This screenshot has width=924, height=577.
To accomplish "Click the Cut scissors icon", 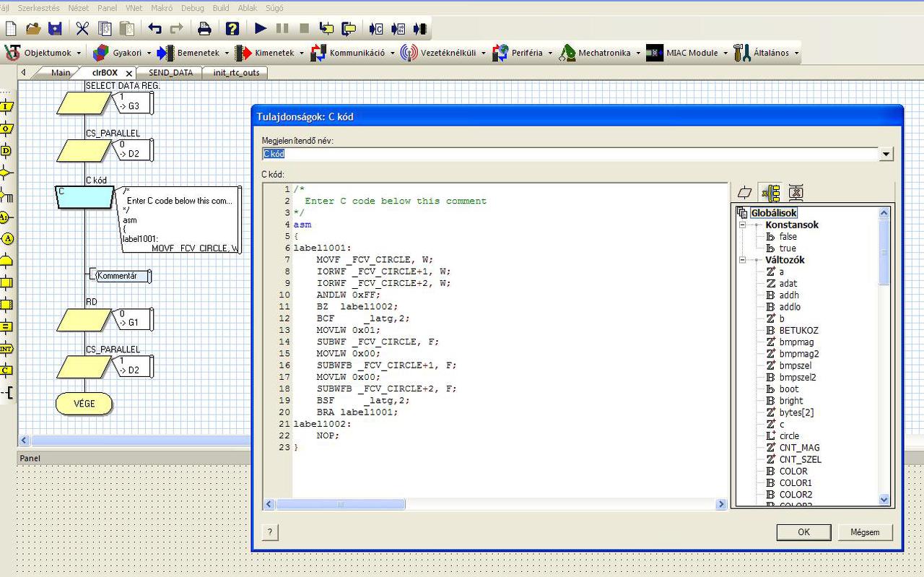I will [82, 28].
